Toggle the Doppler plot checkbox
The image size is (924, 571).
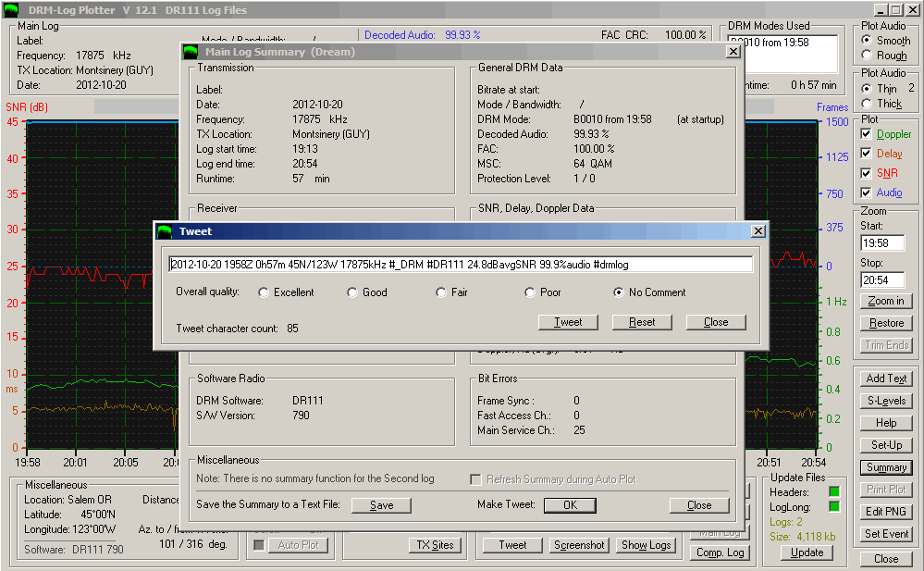[x=866, y=134]
